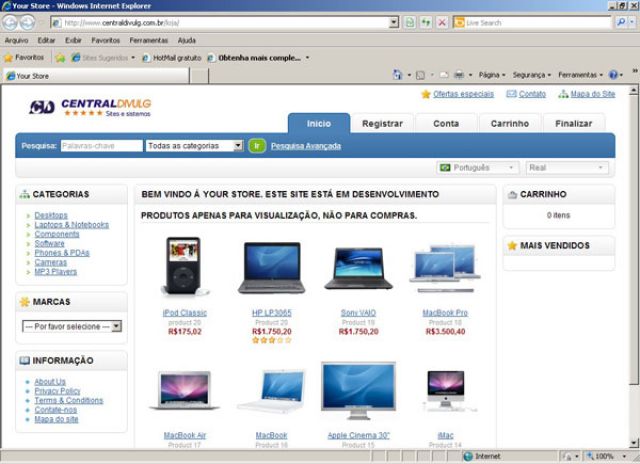This screenshot has width=640, height=464.
Task: Open the Ajuda menu
Action: [187, 40]
